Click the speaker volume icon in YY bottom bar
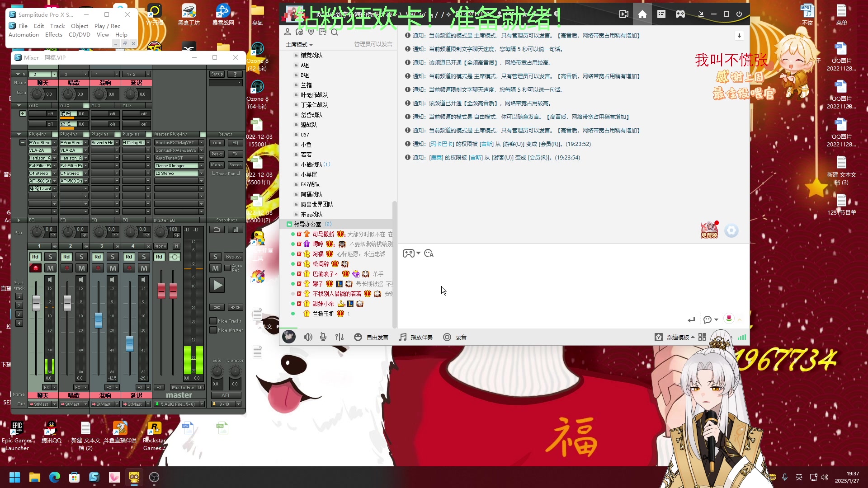Viewport: 868px width, 488px height. click(308, 337)
